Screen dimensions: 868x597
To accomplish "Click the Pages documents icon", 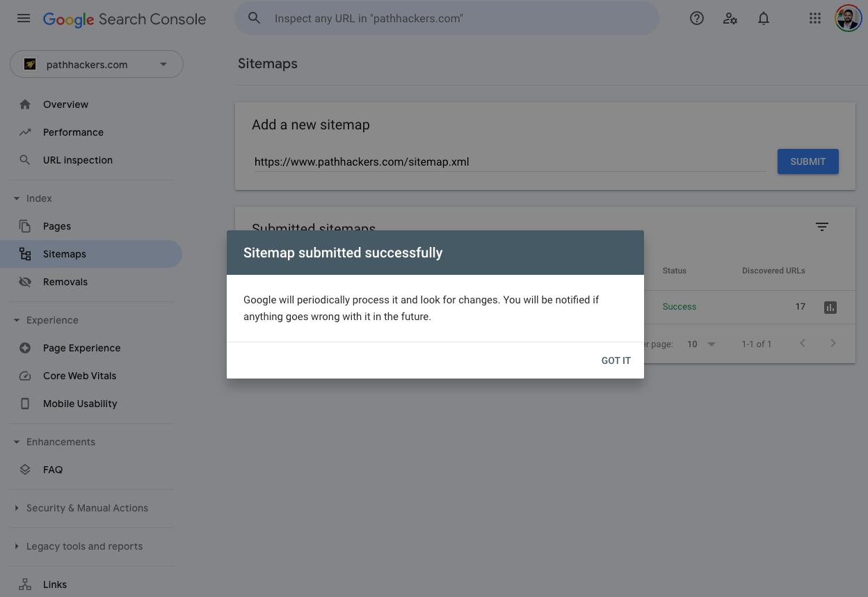I will (x=25, y=226).
